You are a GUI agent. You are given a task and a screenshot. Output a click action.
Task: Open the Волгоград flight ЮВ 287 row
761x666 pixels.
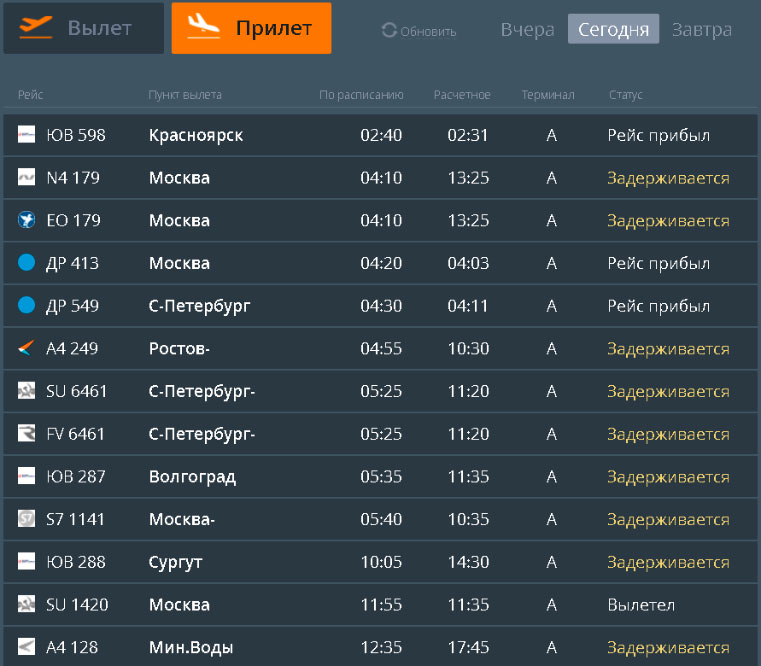[380, 477]
